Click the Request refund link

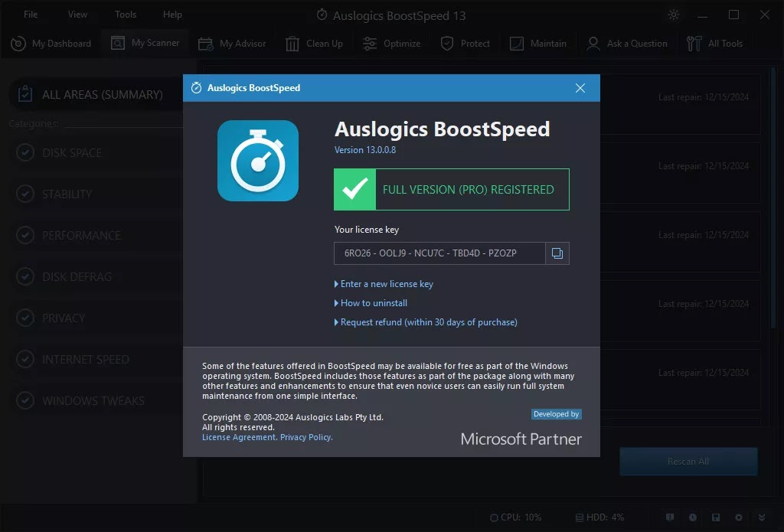[x=429, y=322]
